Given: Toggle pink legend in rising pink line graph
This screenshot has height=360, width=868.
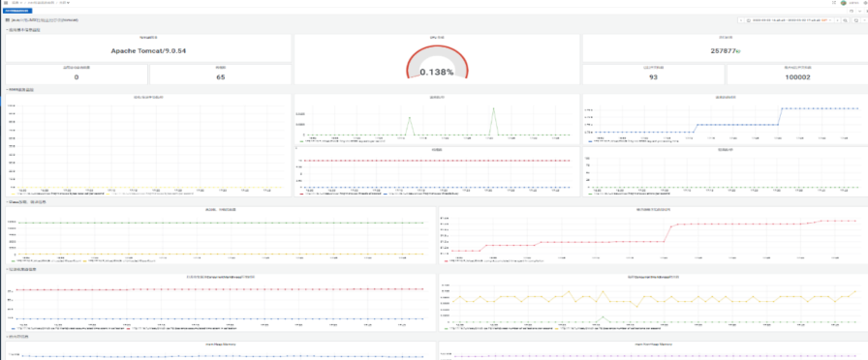Looking at the screenshot, I should pos(495,260).
